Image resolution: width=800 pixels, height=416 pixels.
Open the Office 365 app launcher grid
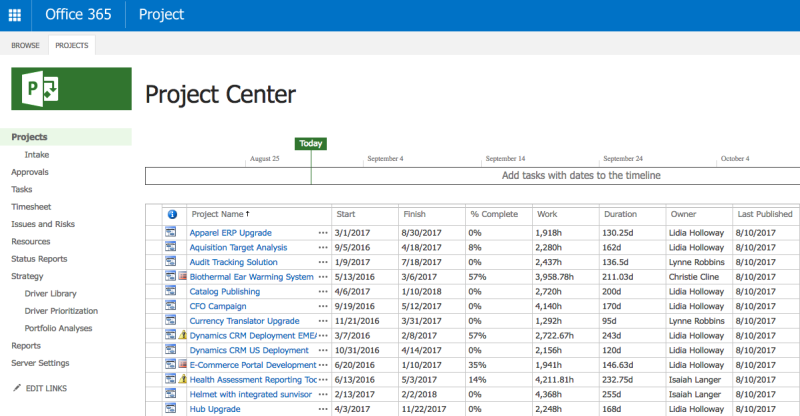click(x=15, y=15)
